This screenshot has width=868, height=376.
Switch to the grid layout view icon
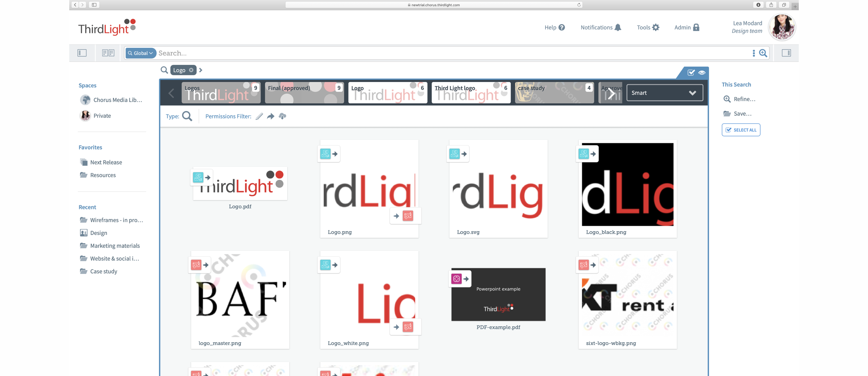(108, 53)
